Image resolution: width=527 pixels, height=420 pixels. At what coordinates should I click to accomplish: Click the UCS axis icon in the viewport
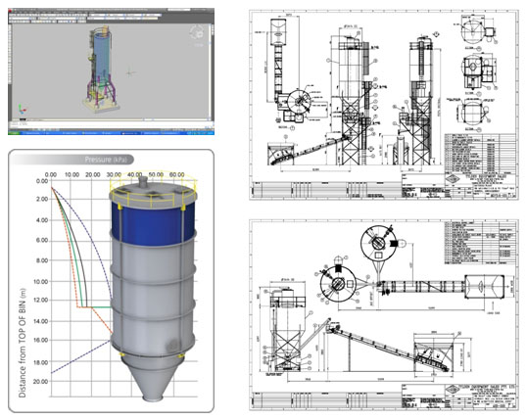coord(22,110)
